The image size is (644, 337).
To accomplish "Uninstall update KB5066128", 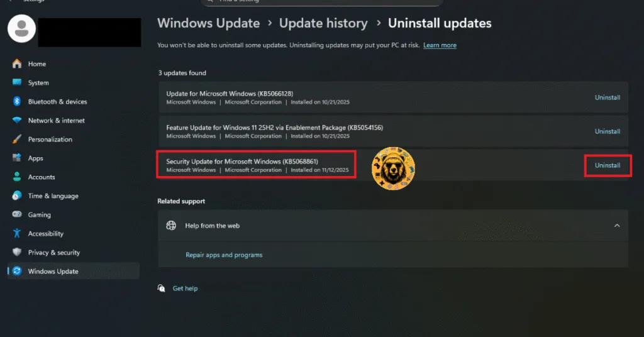I will pos(608,97).
